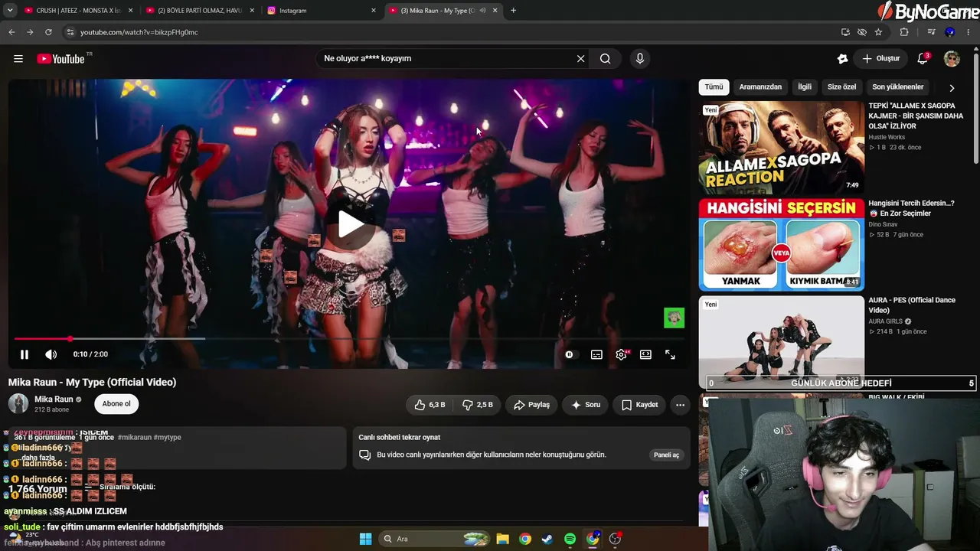This screenshot has height=551, width=980.
Task: Select the Son yüklenenler filter chip
Action: 898,87
